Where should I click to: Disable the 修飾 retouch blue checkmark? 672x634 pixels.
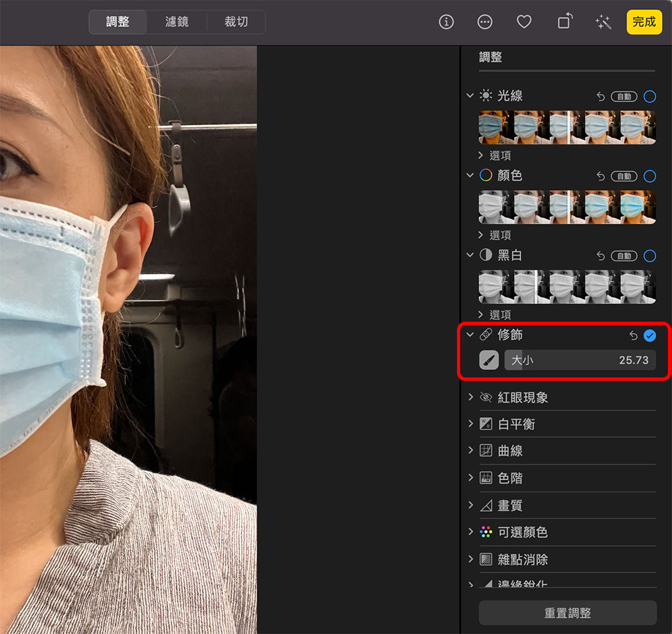(650, 336)
